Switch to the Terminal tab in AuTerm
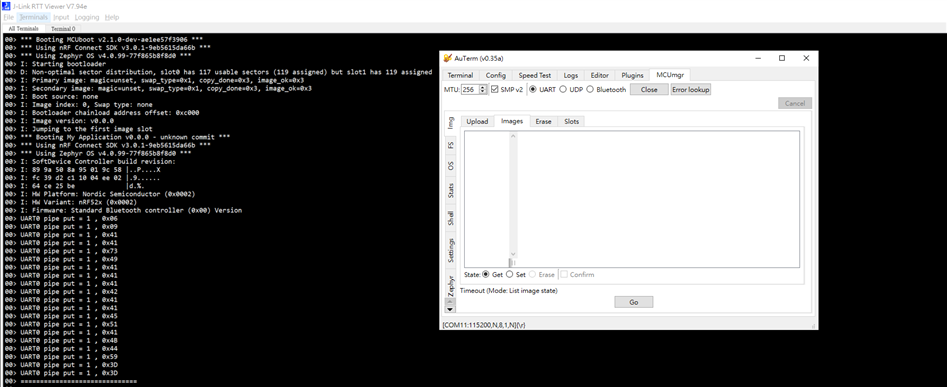The image size is (947, 387). pyautogui.click(x=460, y=75)
